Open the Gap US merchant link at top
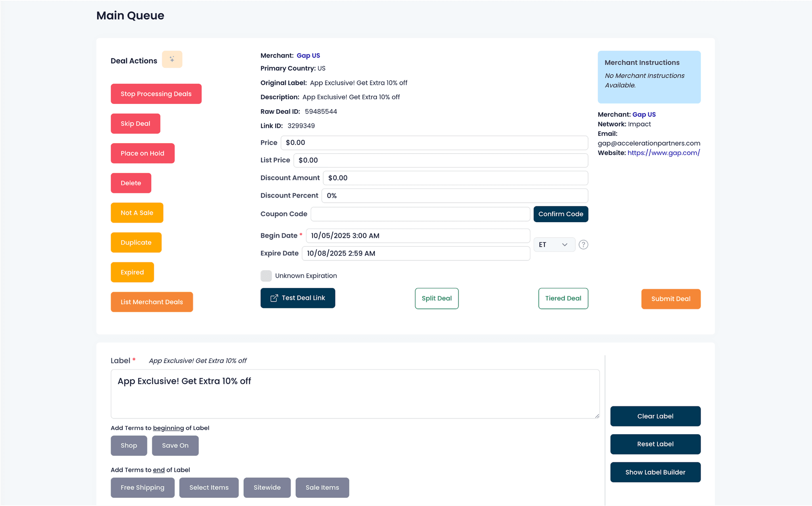Image resolution: width=812 pixels, height=506 pixels. pyautogui.click(x=308, y=56)
